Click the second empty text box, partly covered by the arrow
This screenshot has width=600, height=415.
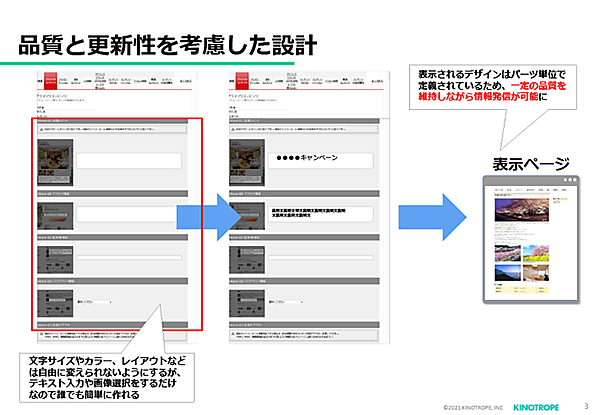click(x=129, y=214)
